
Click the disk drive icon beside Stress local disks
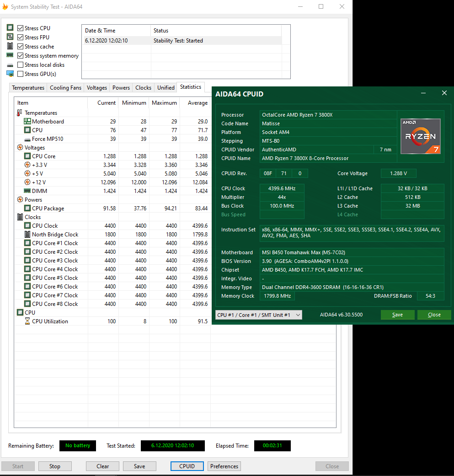pyautogui.click(x=10, y=65)
